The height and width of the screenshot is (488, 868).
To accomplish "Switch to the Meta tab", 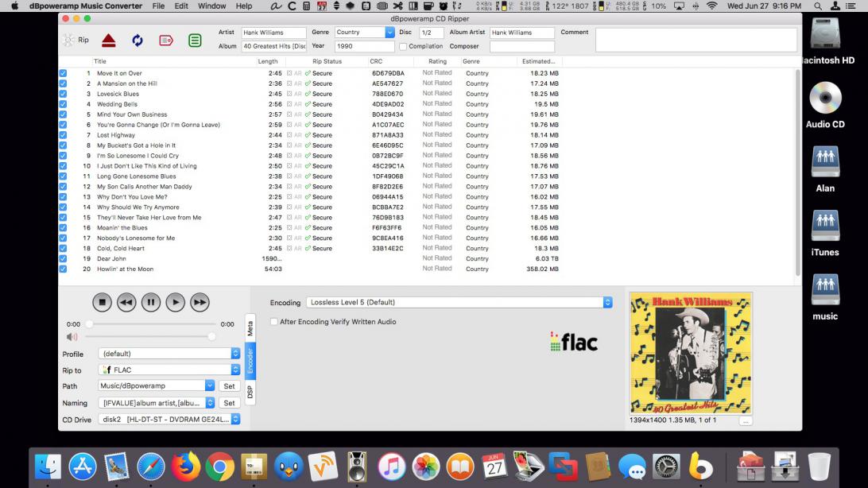I will click(x=250, y=327).
